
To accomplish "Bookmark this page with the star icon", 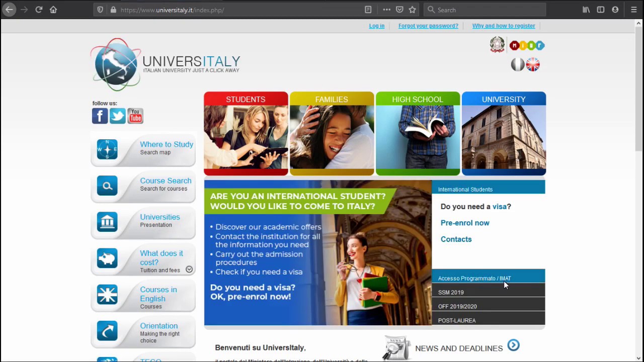I will (413, 10).
